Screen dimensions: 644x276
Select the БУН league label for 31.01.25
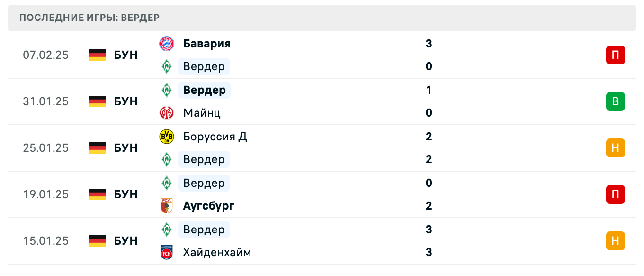coord(125,101)
